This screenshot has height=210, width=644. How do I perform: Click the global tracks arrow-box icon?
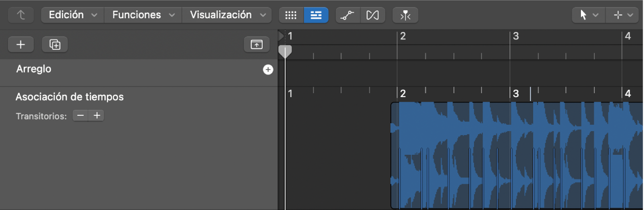coord(256,44)
